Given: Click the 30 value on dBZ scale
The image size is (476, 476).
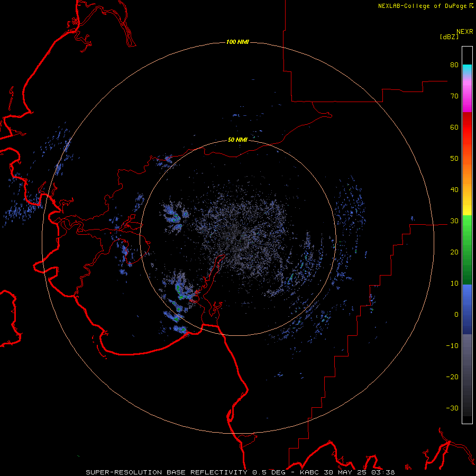Looking at the screenshot, I should coord(454,221).
